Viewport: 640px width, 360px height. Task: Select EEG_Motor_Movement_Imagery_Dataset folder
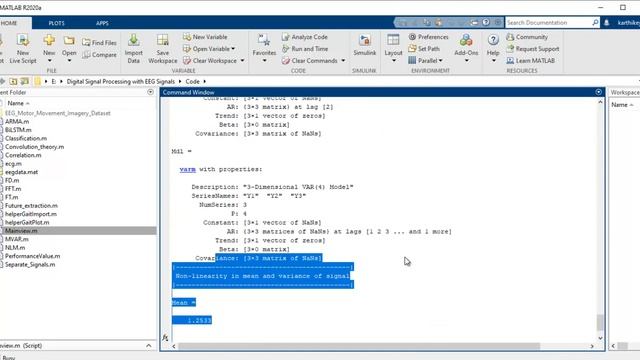coord(58,113)
